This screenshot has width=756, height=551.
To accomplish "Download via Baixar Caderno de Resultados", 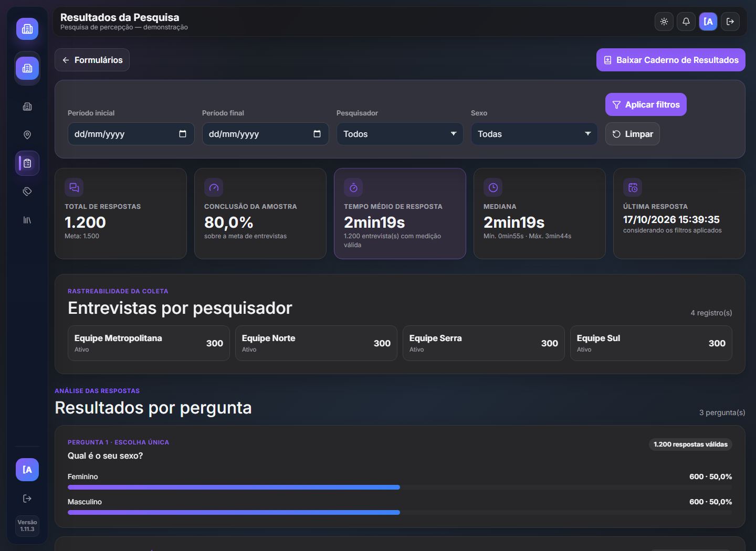I will tap(671, 60).
